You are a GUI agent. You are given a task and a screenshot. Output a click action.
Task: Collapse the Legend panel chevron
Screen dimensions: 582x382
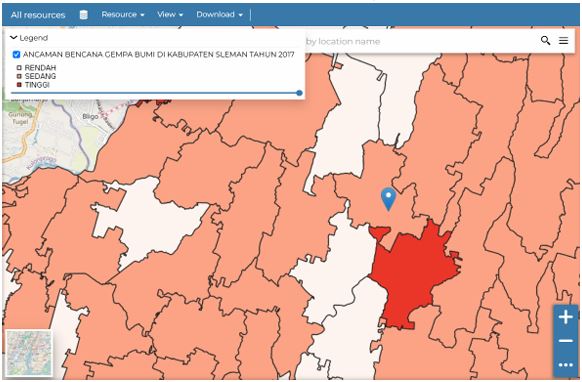pos(13,37)
